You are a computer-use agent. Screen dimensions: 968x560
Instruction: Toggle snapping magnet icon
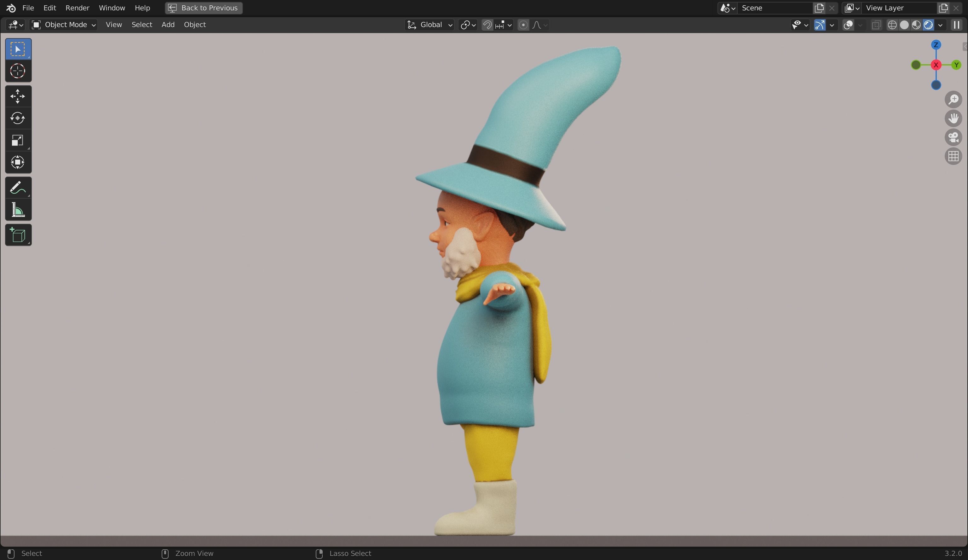487,25
